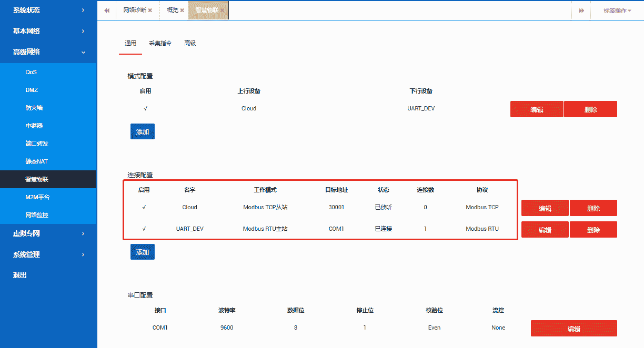
Task: Click 添加 under 连接配置
Action: tap(142, 252)
